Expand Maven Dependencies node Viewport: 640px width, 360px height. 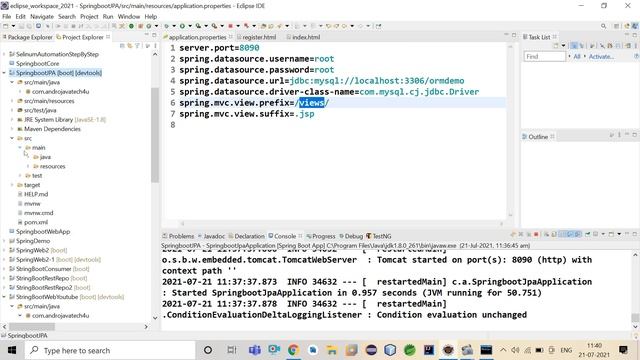coord(12,129)
